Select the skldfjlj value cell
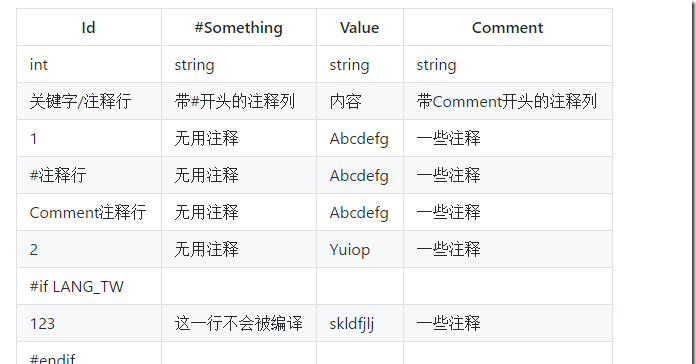This screenshot has height=364, width=696. pyautogui.click(x=360, y=323)
